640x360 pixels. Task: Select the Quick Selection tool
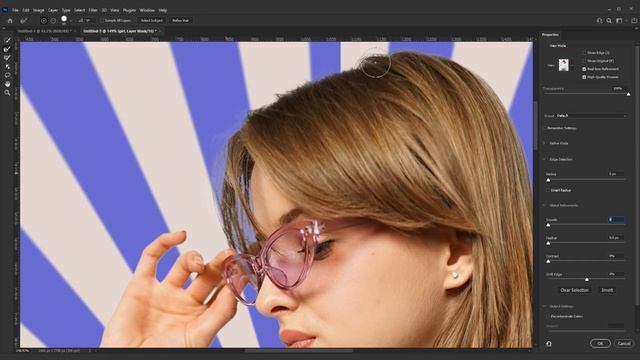tap(7, 40)
